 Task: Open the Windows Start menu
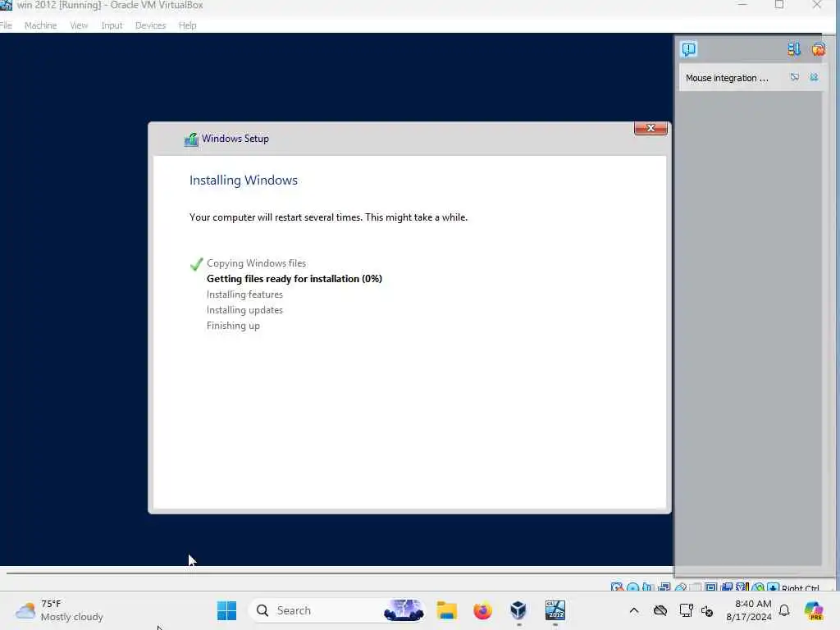pos(226,610)
